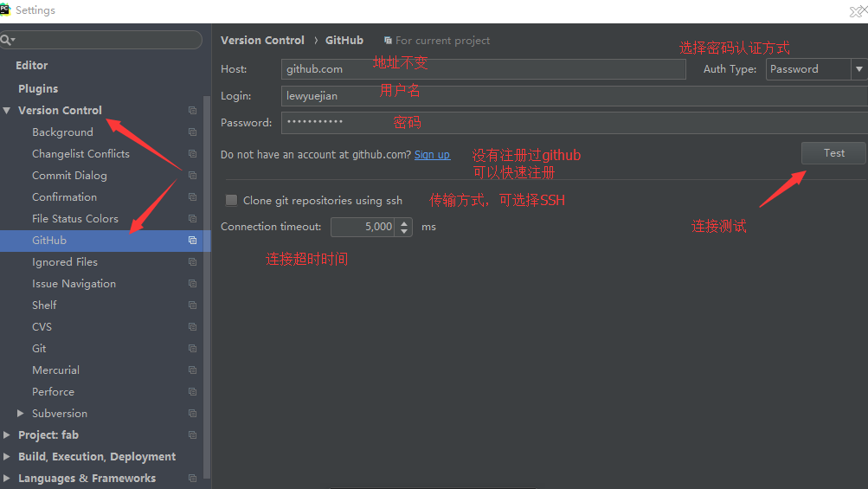Click the Host input field
868x489 pixels.
tap(483, 69)
